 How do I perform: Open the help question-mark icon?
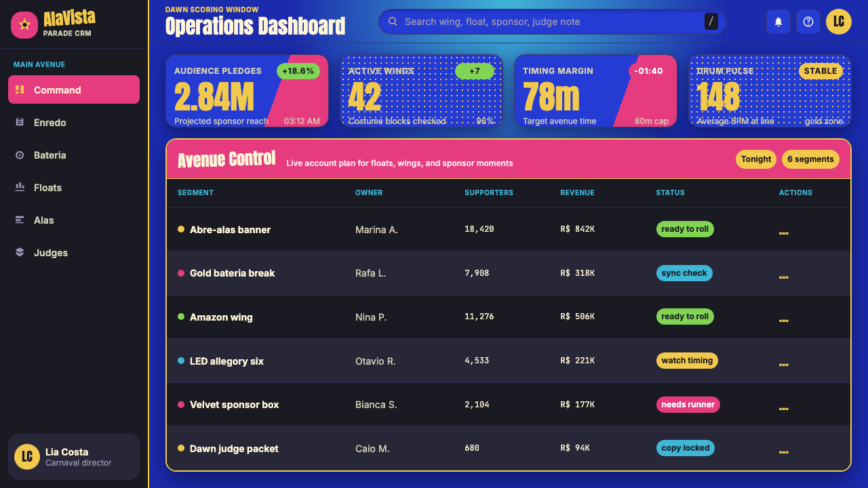click(808, 22)
